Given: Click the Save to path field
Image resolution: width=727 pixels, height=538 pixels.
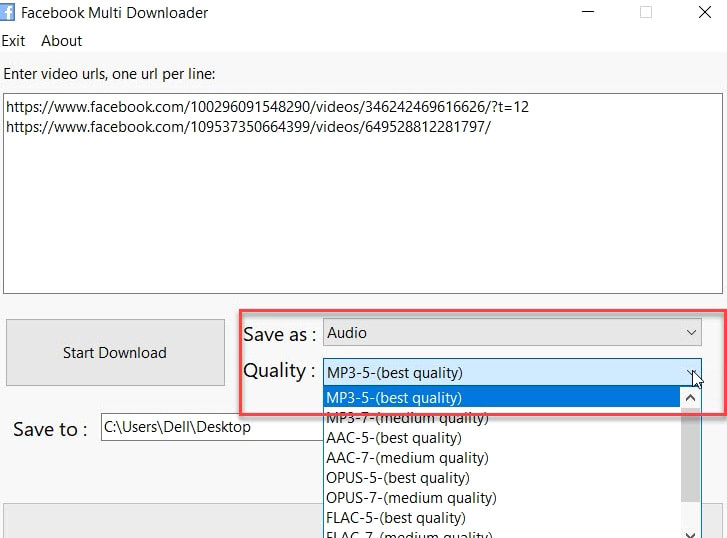Looking at the screenshot, I should (x=212, y=427).
